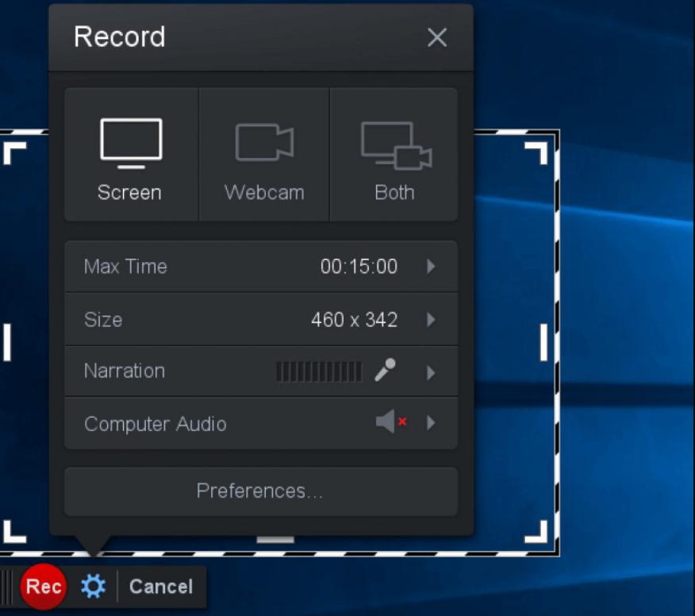The width and height of the screenshot is (695, 616).
Task: Click the right-edge middle handle of capture frame
Action: coord(543,342)
